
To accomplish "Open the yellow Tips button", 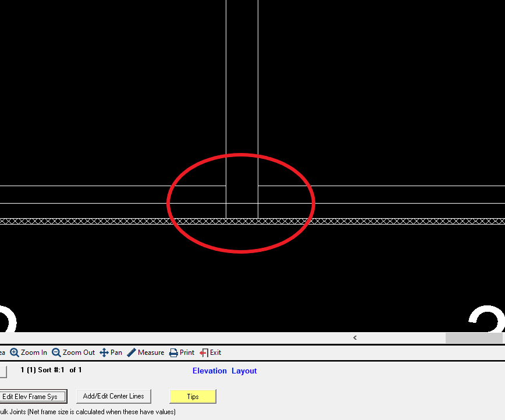I will (193, 397).
